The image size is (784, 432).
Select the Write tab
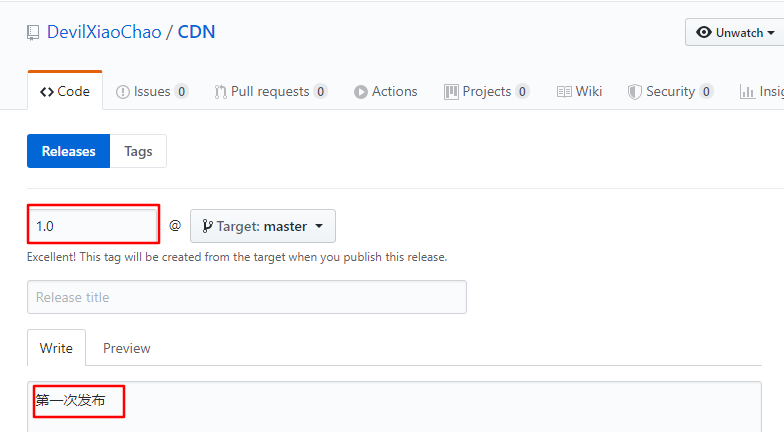pyautogui.click(x=56, y=348)
